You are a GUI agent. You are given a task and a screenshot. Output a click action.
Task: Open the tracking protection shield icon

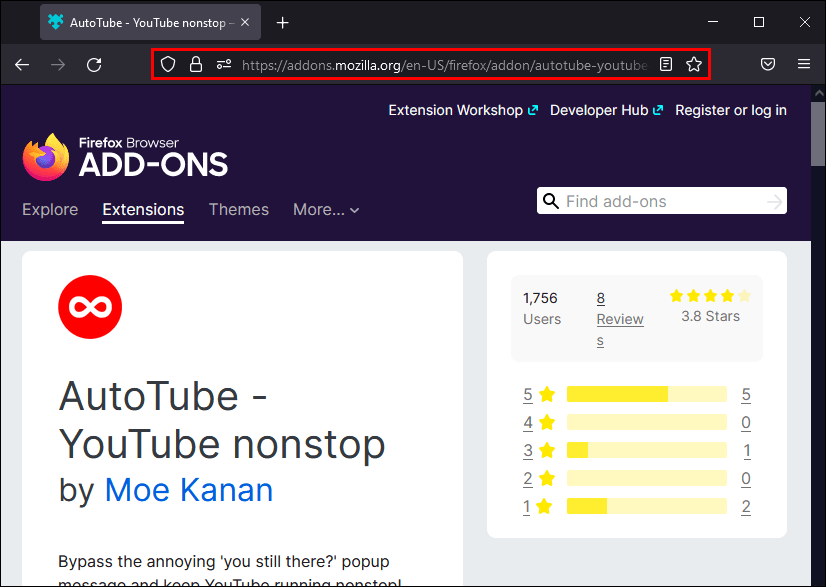(169, 64)
